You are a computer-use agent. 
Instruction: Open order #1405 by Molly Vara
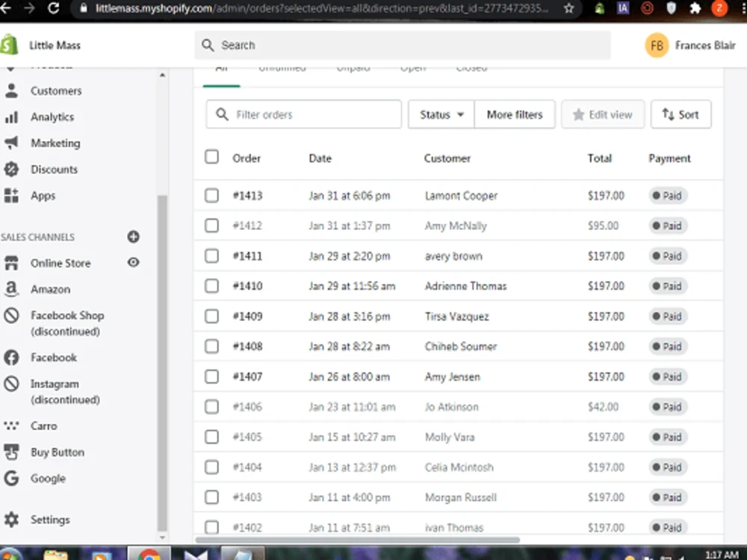[x=247, y=437]
